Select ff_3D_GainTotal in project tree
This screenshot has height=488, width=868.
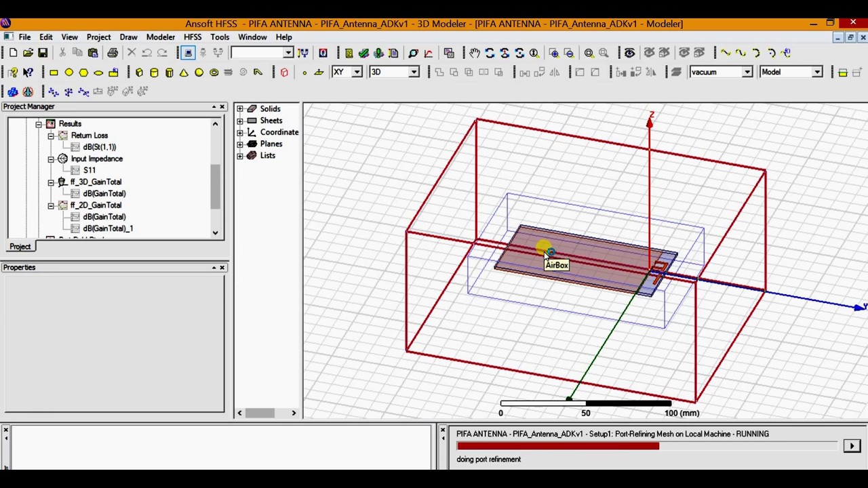[96, 182]
